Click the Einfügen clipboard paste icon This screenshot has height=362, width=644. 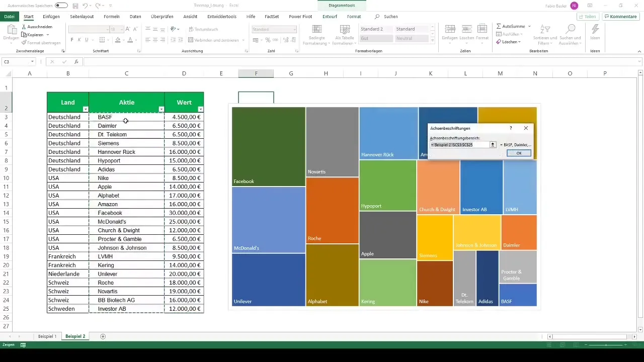point(11,29)
